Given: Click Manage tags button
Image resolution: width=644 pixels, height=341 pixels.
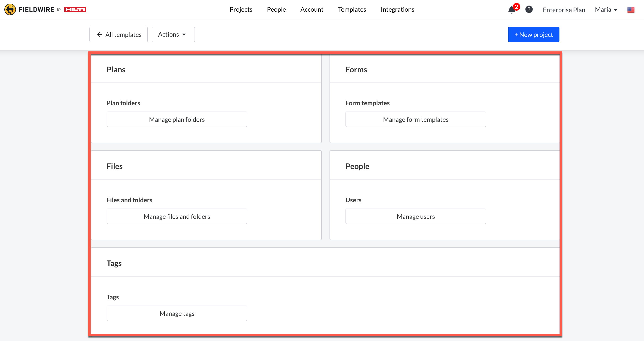Looking at the screenshot, I should tap(177, 313).
